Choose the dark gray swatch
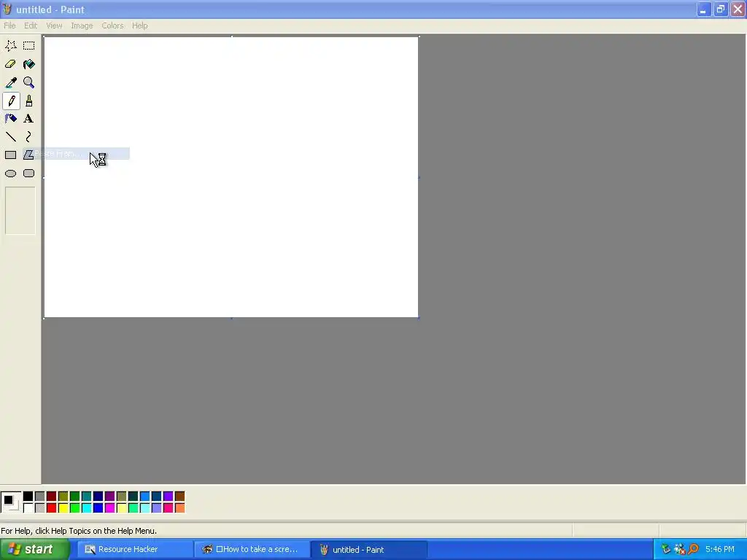The width and height of the screenshot is (747, 560). (40, 496)
